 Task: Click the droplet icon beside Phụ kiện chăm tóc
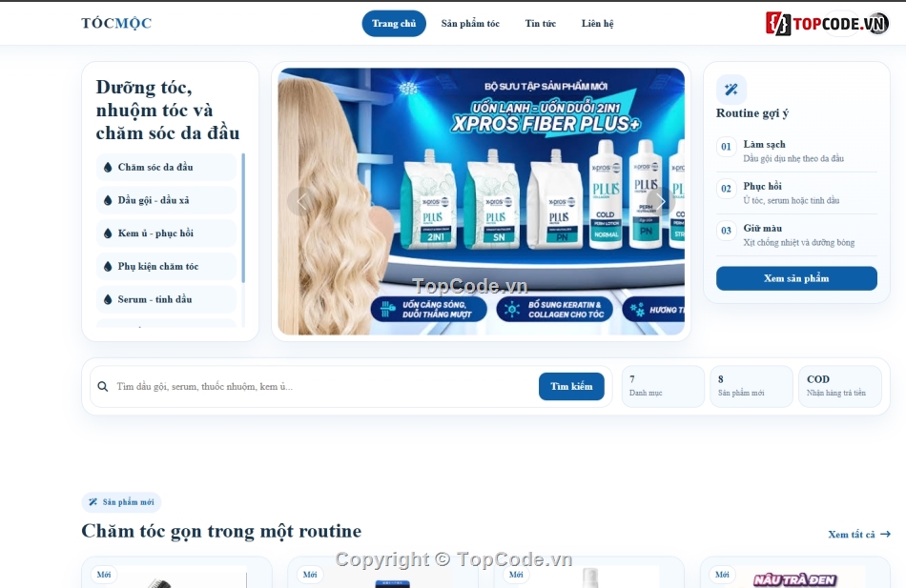[x=108, y=266]
